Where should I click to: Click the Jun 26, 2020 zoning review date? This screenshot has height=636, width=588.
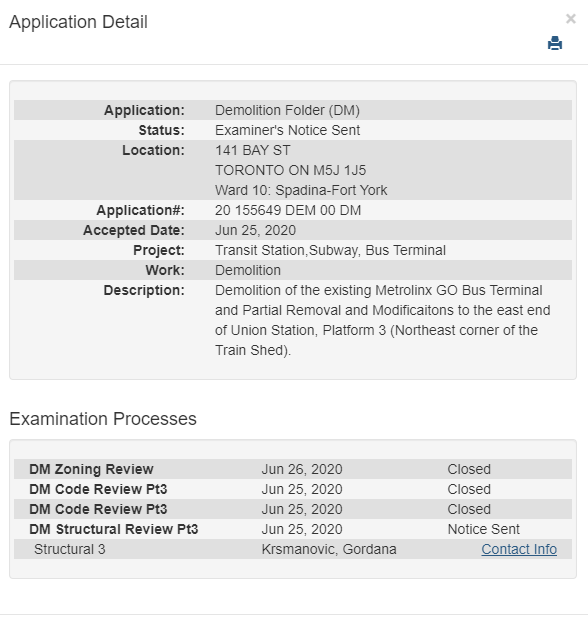point(302,469)
